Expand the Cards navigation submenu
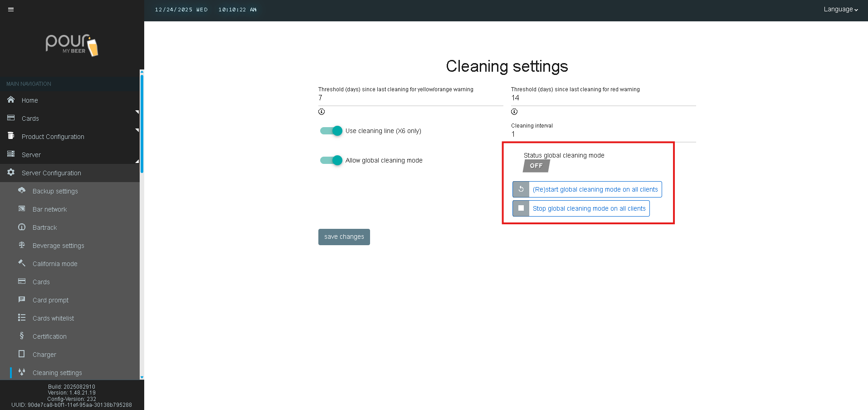The height and width of the screenshot is (410, 868). pyautogui.click(x=30, y=119)
